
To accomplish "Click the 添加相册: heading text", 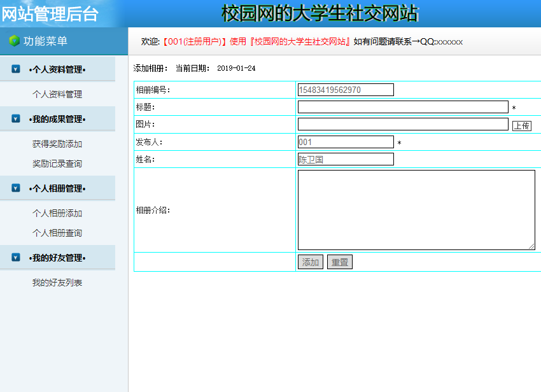I will pos(150,68).
